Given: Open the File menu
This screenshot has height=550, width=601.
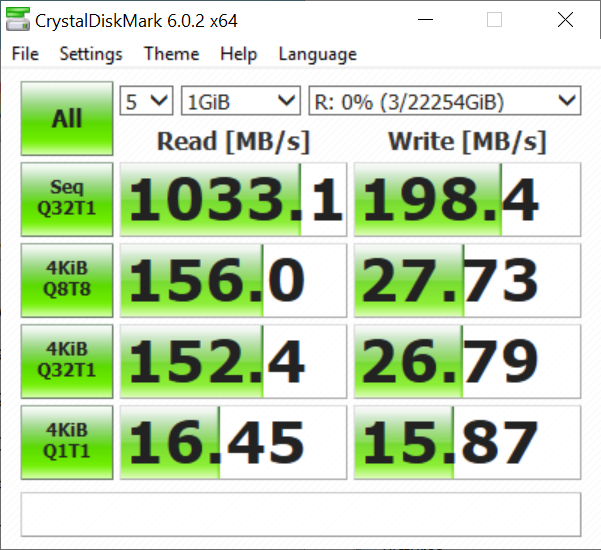Looking at the screenshot, I should [25, 54].
